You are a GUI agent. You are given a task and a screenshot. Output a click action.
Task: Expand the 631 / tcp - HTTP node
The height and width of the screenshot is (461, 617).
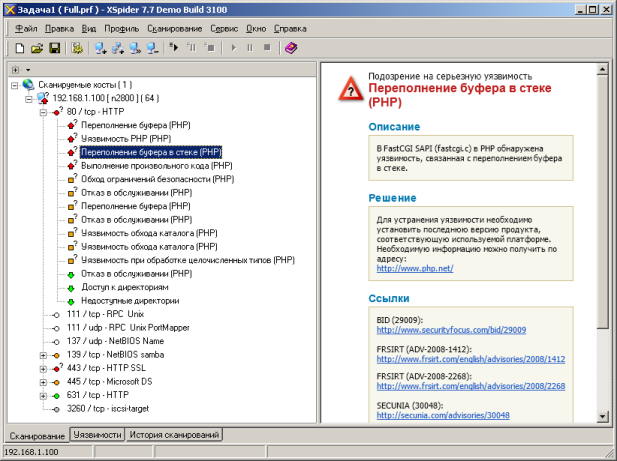43,396
